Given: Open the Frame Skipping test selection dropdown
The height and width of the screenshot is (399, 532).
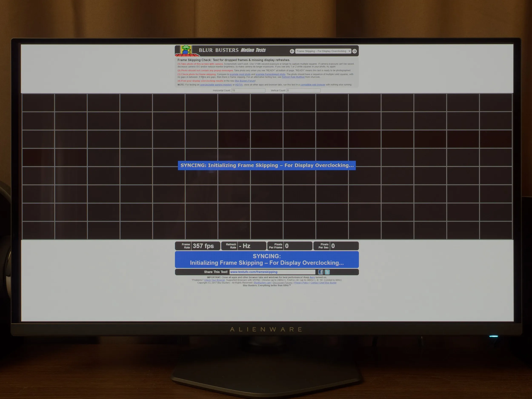Looking at the screenshot, I should (x=323, y=51).
